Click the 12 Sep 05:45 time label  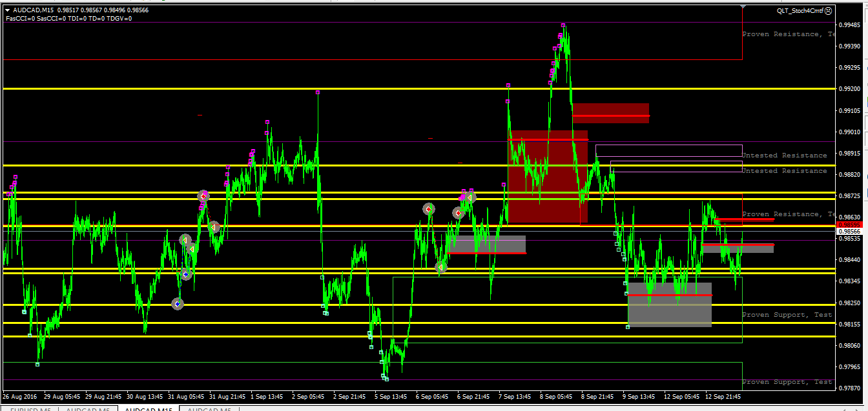(683, 396)
